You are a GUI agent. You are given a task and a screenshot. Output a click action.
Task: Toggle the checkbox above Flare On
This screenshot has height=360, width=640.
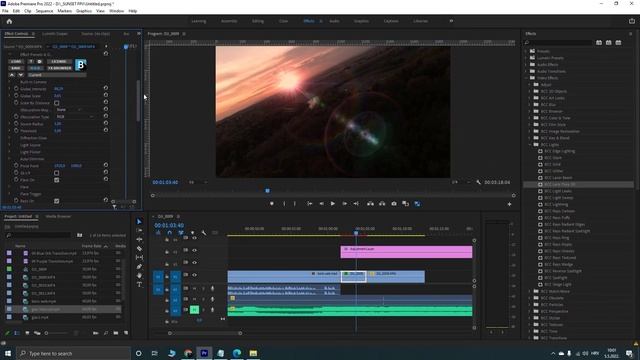tap(56, 173)
